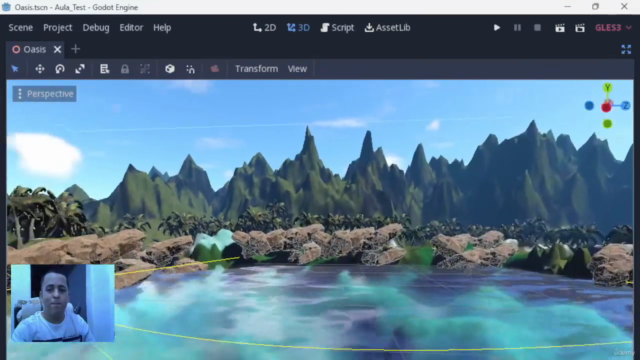
Task: Click the camera preview override icon
Action: pyautogui.click(x=215, y=69)
